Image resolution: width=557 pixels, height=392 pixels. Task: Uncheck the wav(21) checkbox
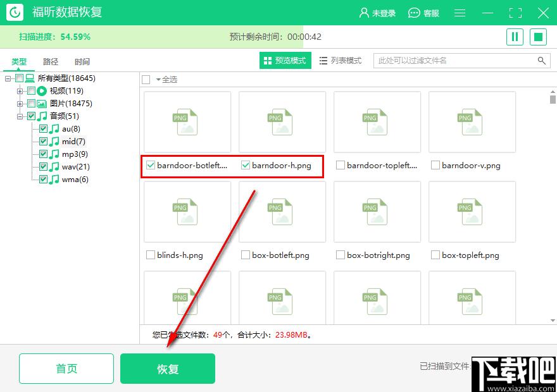pyautogui.click(x=43, y=167)
